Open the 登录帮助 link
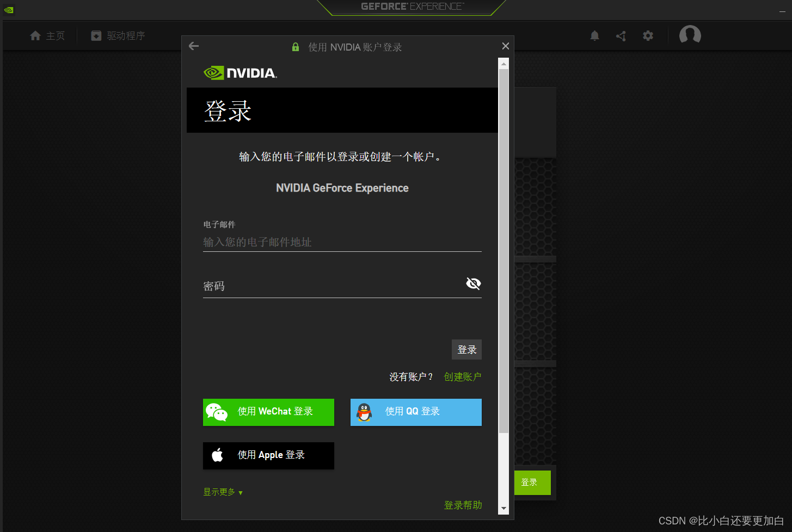This screenshot has width=792, height=532. click(463, 505)
